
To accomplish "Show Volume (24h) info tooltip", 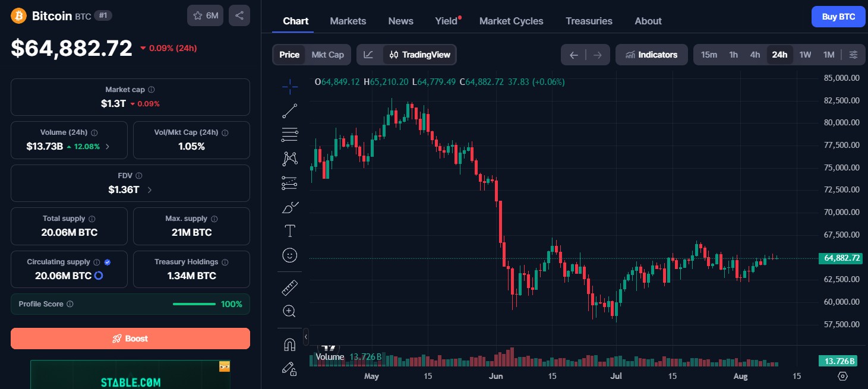I will click(x=94, y=133).
